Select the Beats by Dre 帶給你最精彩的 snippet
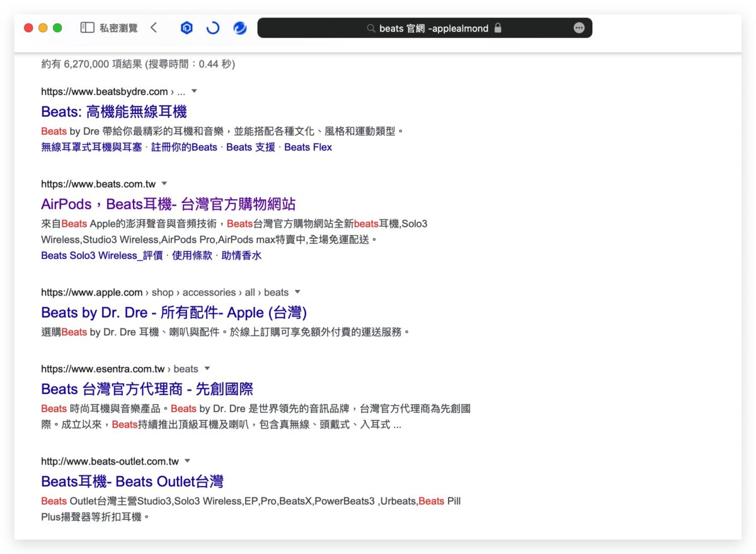 tap(222, 131)
